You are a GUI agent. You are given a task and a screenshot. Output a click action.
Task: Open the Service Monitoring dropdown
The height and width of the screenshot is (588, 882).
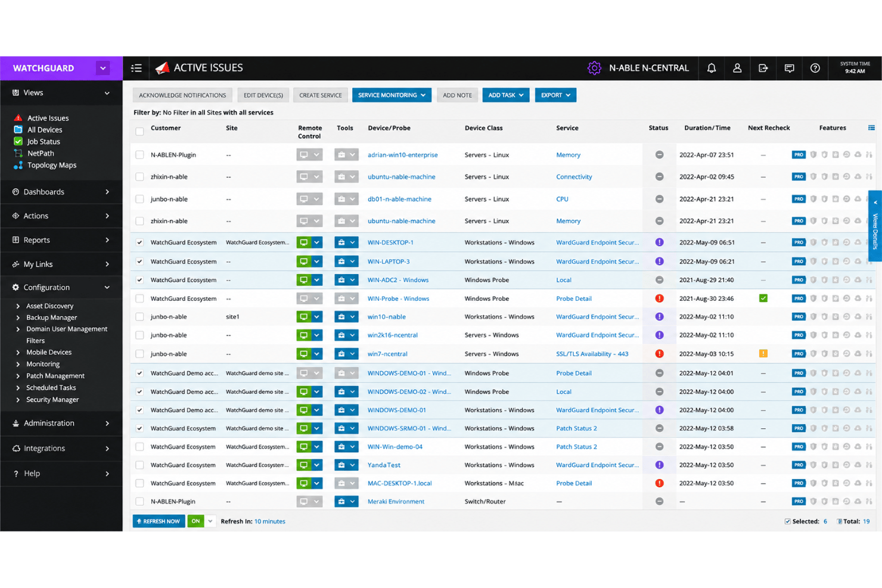pos(392,95)
